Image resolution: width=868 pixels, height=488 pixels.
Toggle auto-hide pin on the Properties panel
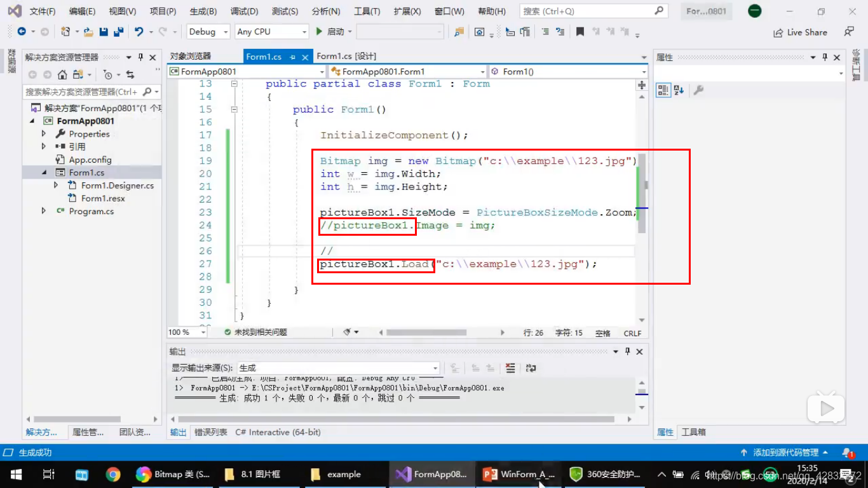pyautogui.click(x=825, y=57)
